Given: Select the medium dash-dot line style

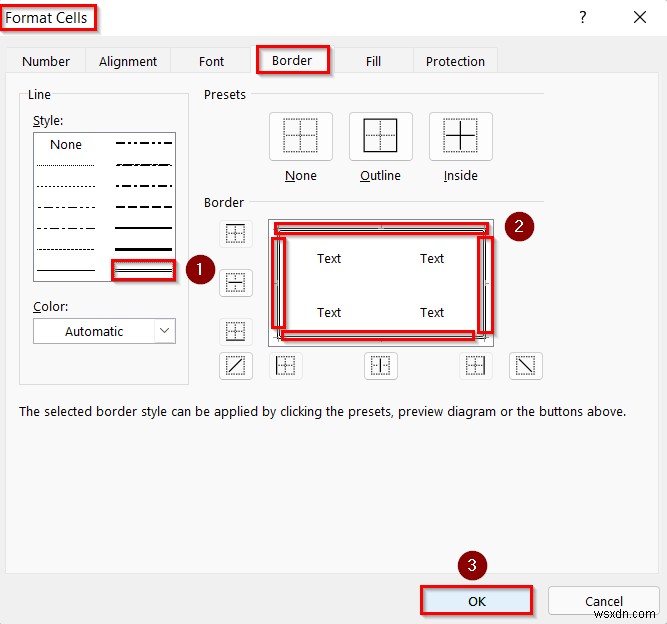Looking at the screenshot, I should [x=143, y=186].
